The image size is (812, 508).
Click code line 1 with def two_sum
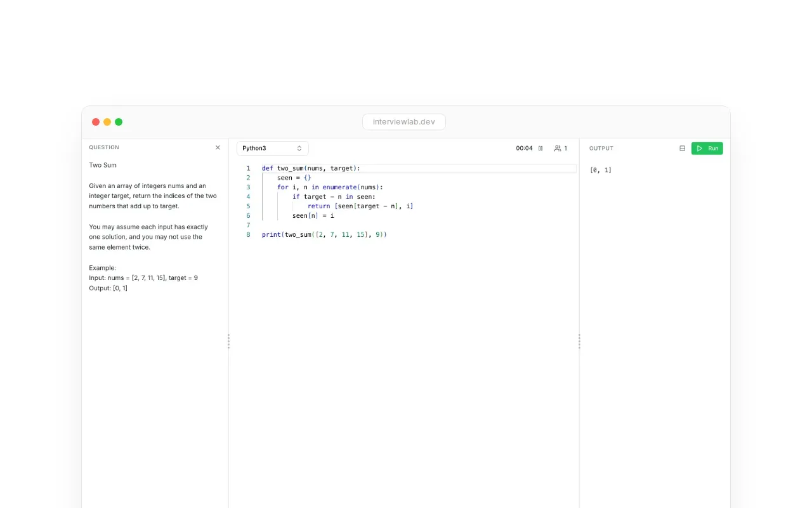click(x=311, y=168)
